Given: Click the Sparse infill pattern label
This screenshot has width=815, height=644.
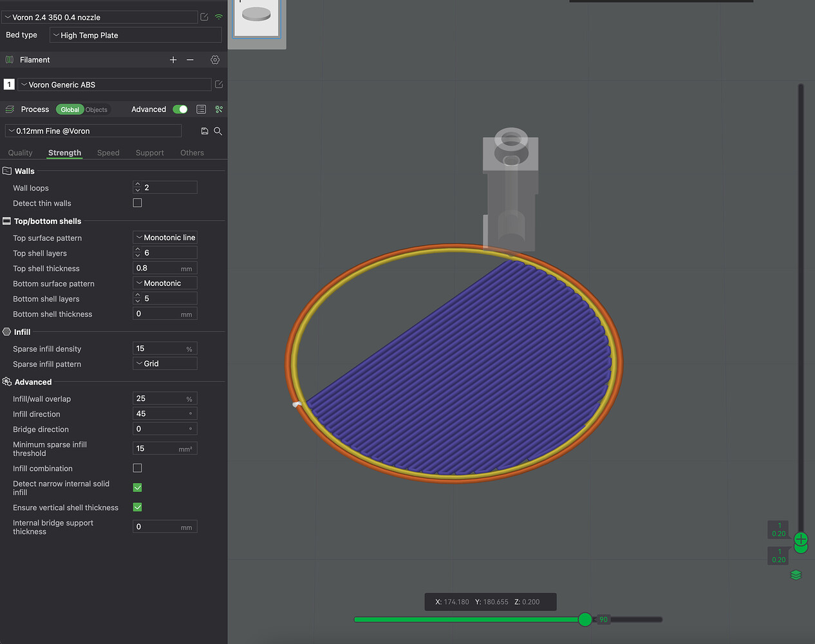Looking at the screenshot, I should (47, 365).
